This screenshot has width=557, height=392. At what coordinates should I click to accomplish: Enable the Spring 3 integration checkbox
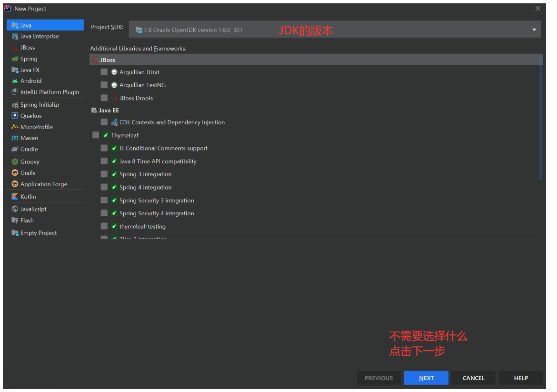click(x=104, y=174)
